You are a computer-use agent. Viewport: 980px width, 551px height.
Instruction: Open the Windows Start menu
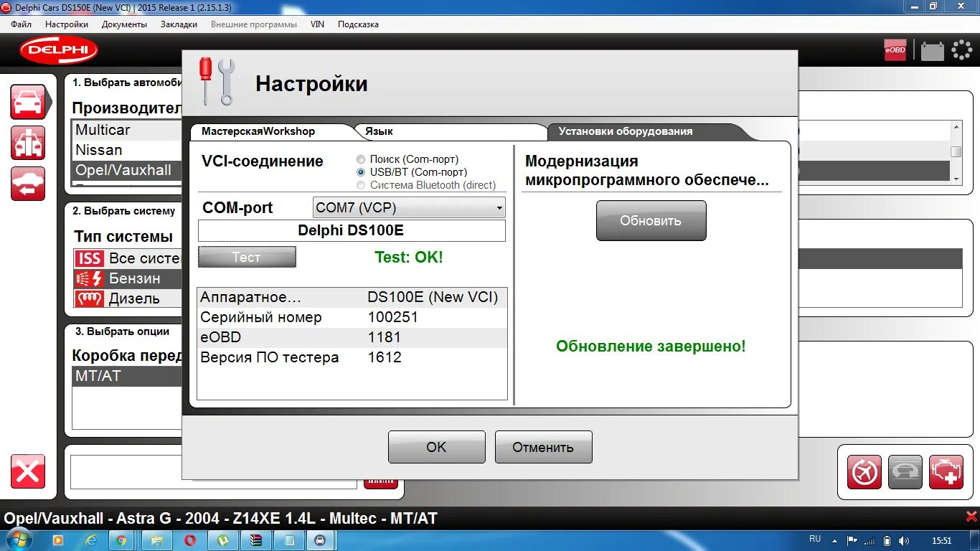coord(19,540)
